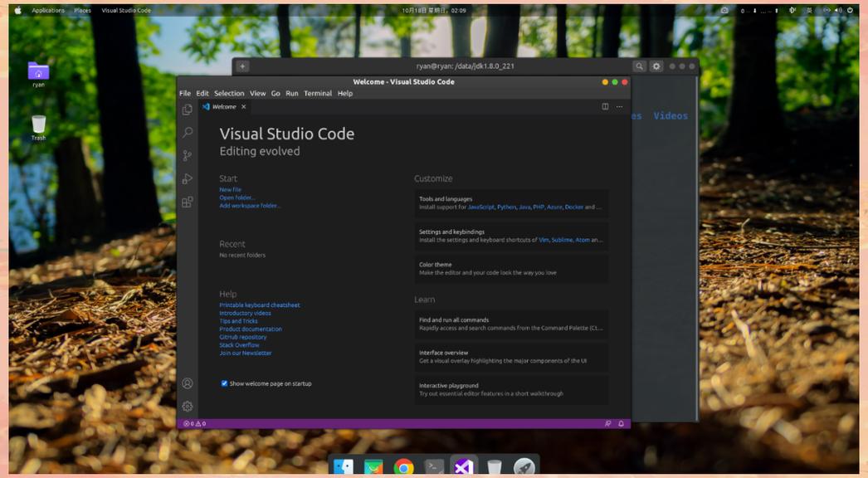Open the Run menu

pos(292,93)
